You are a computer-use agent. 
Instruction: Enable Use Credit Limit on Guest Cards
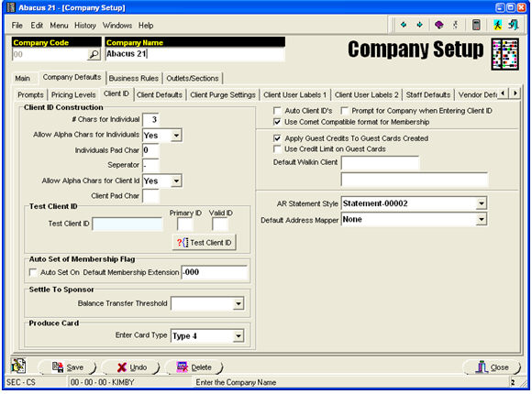point(277,148)
